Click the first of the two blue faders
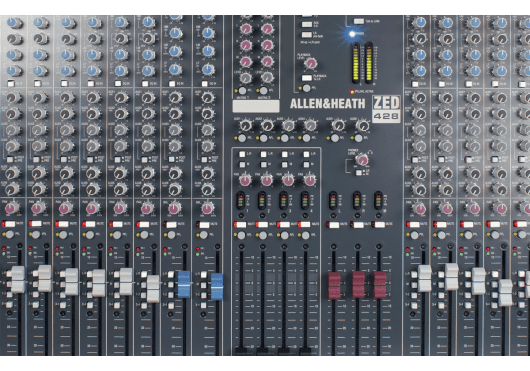This screenshot has width=530, height=371. point(184,284)
